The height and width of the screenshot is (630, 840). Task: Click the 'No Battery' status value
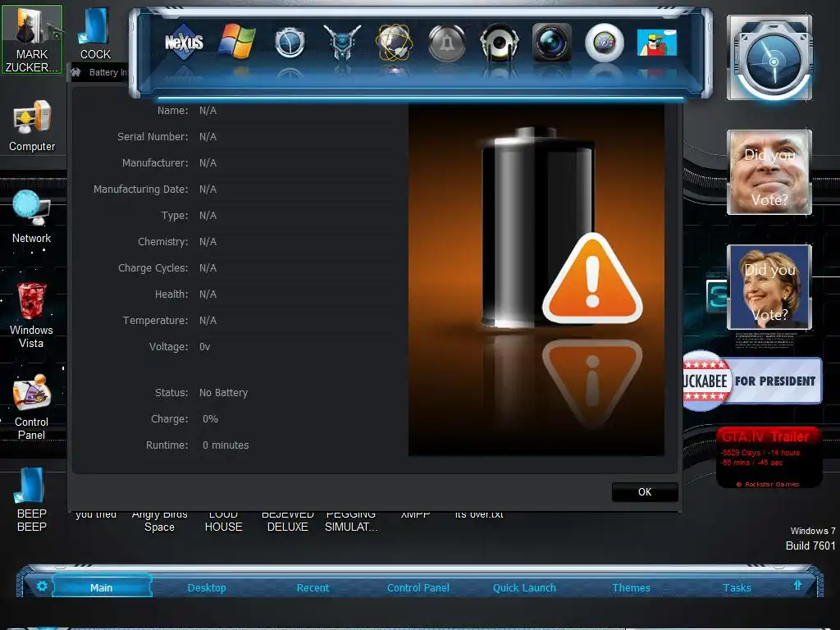(223, 393)
